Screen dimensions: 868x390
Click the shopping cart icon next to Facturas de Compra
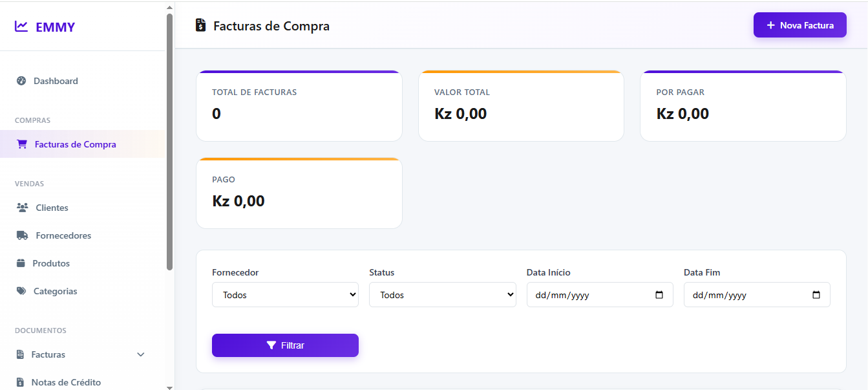tap(22, 144)
